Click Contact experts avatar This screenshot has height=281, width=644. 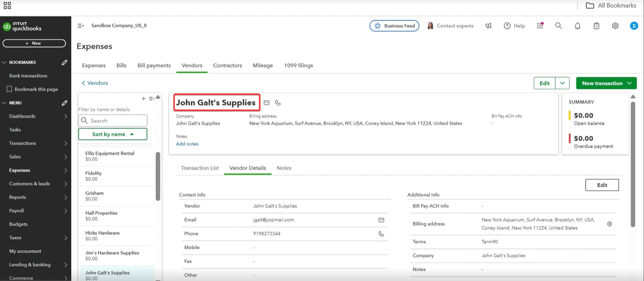(x=430, y=26)
